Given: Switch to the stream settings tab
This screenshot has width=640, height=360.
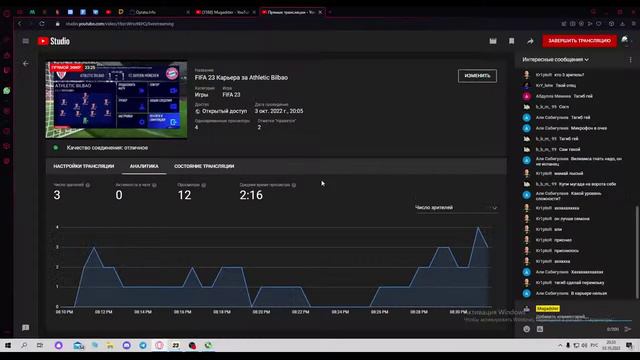Looking at the screenshot, I should tap(84, 166).
